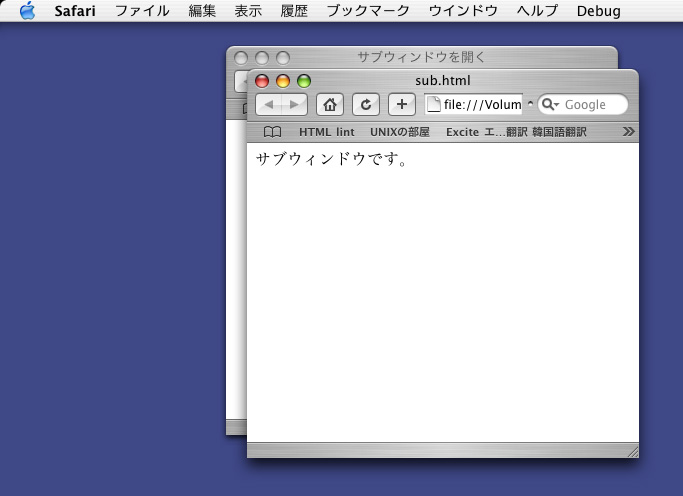This screenshot has width=683, height=496.
Task: Show all bookmarks with the book icon
Action: pyautogui.click(x=273, y=132)
